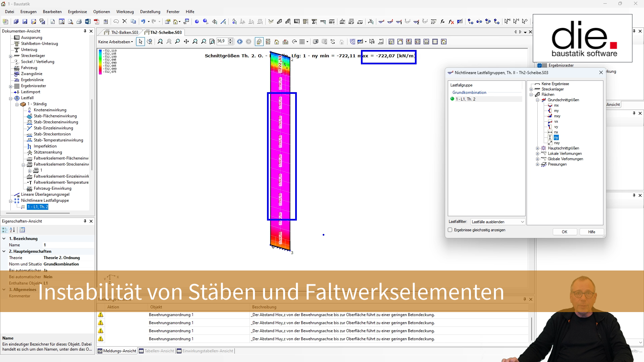Open Datei menu

coord(9,11)
